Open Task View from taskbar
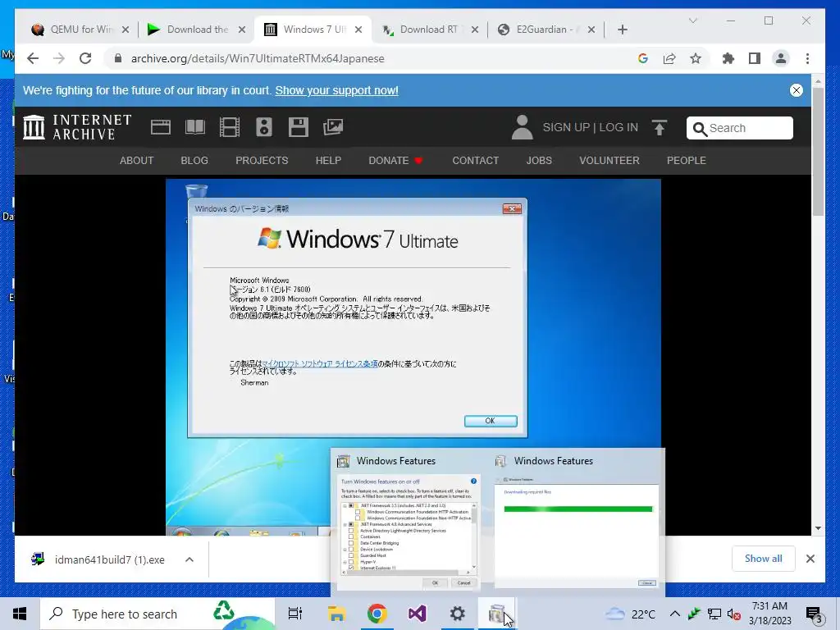 click(295, 614)
